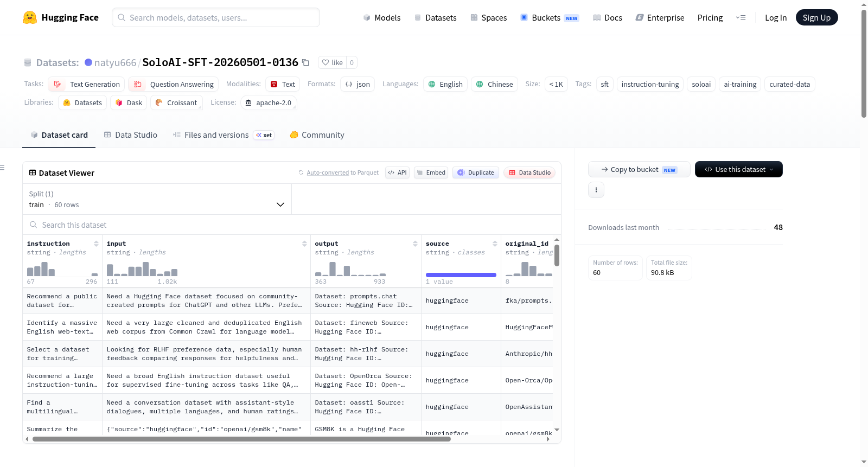Click the Sign Up button

point(816,17)
